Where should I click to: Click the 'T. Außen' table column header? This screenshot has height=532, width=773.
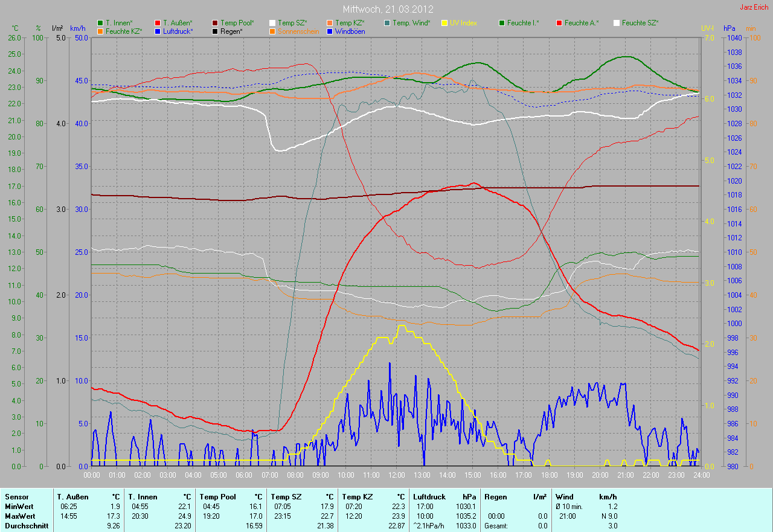pyautogui.click(x=73, y=497)
